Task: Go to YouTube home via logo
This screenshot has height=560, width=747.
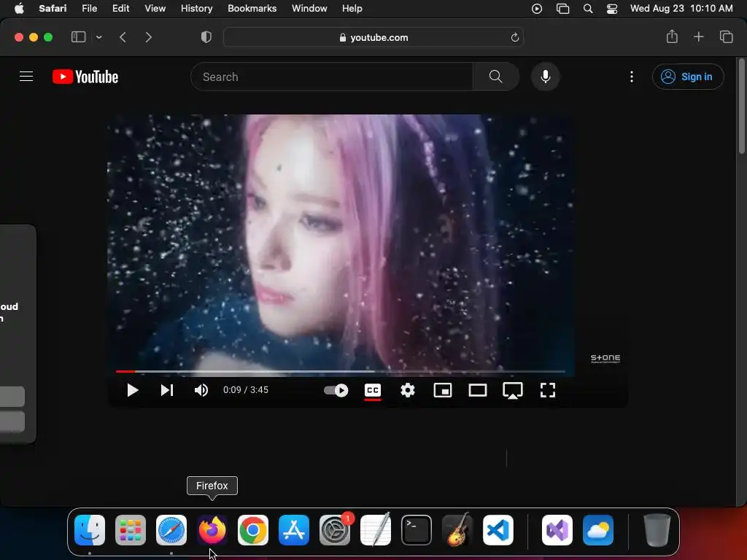Action: (85, 77)
